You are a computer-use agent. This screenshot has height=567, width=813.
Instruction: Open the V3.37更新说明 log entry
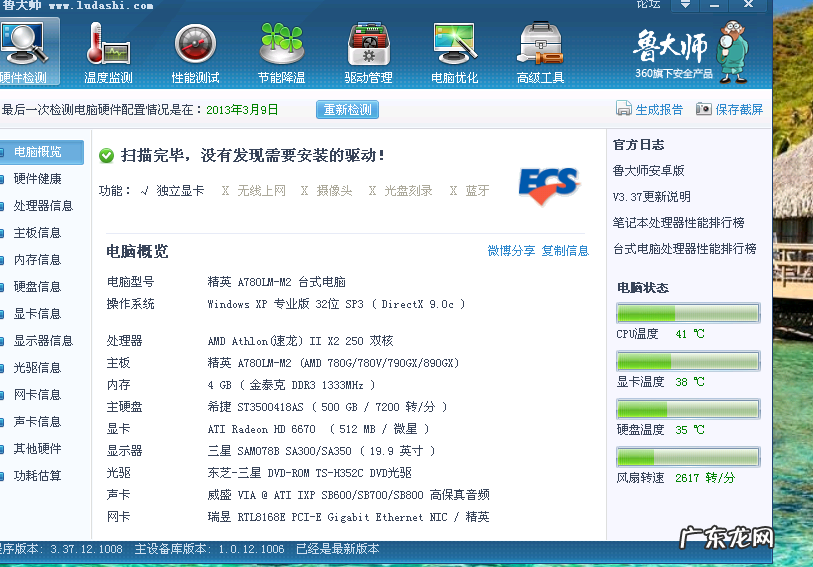tap(651, 197)
